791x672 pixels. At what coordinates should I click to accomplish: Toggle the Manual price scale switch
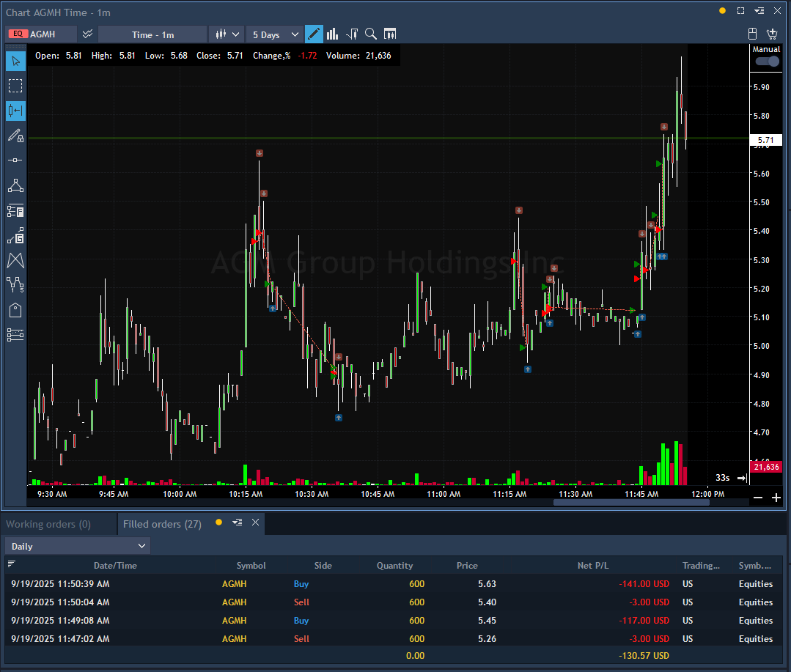(x=768, y=61)
